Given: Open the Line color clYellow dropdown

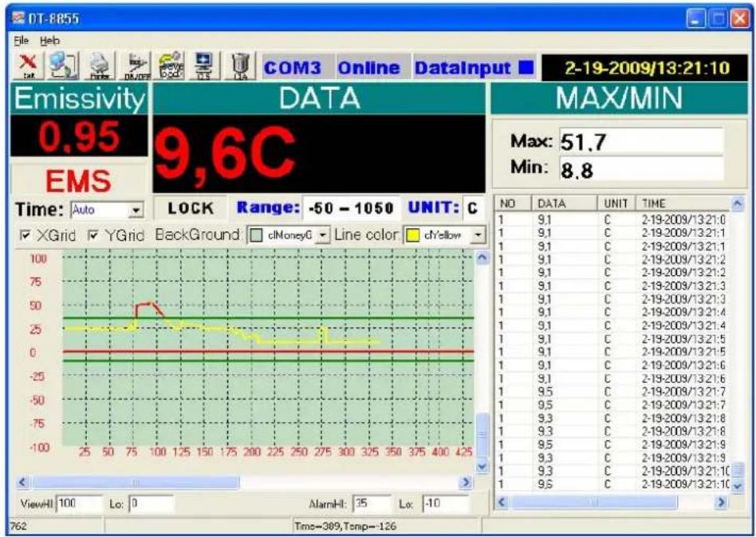Looking at the screenshot, I should click(478, 235).
